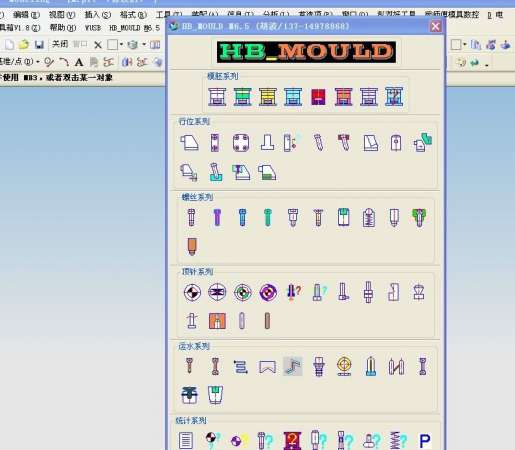Select the blue cap screw icon

point(242,217)
